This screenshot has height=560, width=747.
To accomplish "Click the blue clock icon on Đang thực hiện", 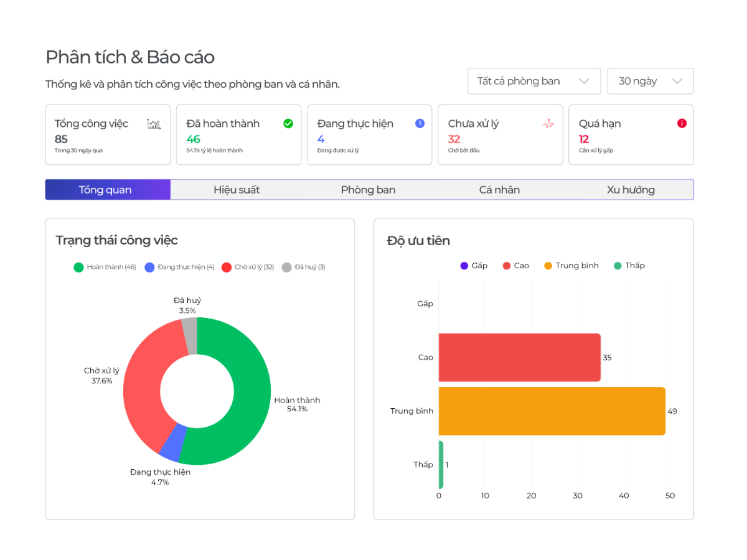I will pos(420,123).
